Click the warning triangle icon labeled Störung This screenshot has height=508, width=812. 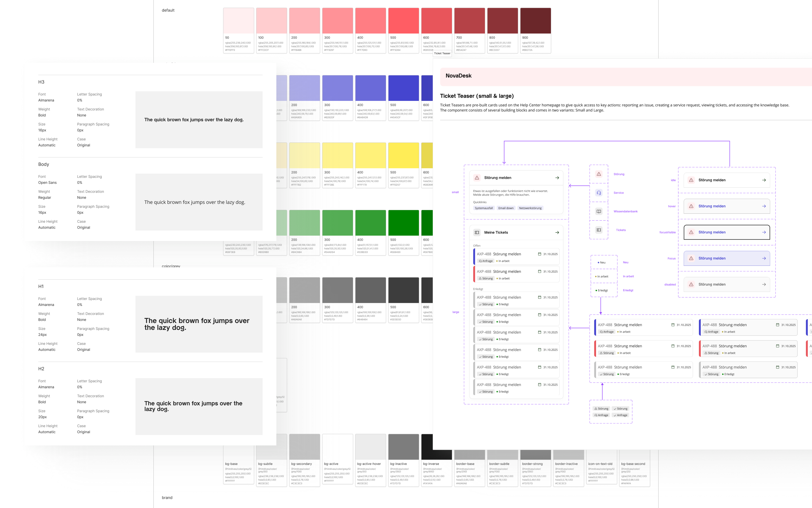tap(598, 174)
